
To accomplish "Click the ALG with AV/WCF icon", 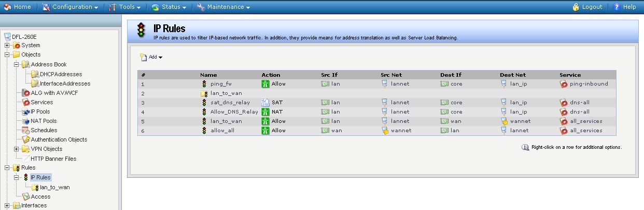I will pyautogui.click(x=26, y=93).
